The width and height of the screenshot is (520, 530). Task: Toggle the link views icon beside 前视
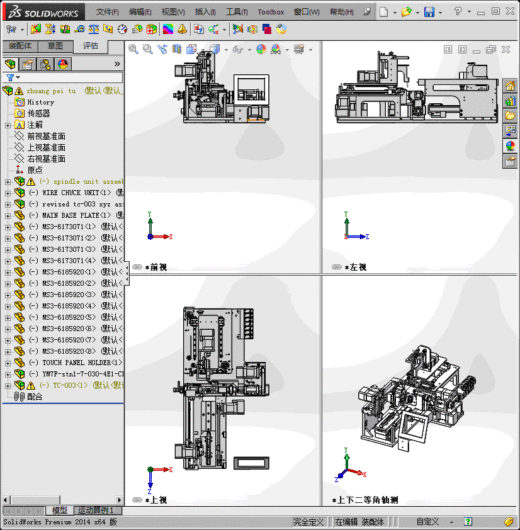[x=137, y=267]
